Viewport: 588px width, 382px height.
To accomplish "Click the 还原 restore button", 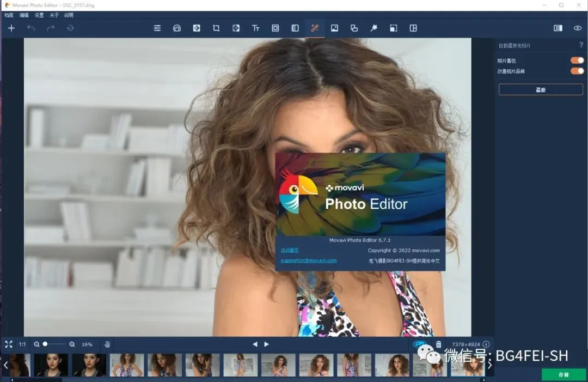I will coord(541,90).
